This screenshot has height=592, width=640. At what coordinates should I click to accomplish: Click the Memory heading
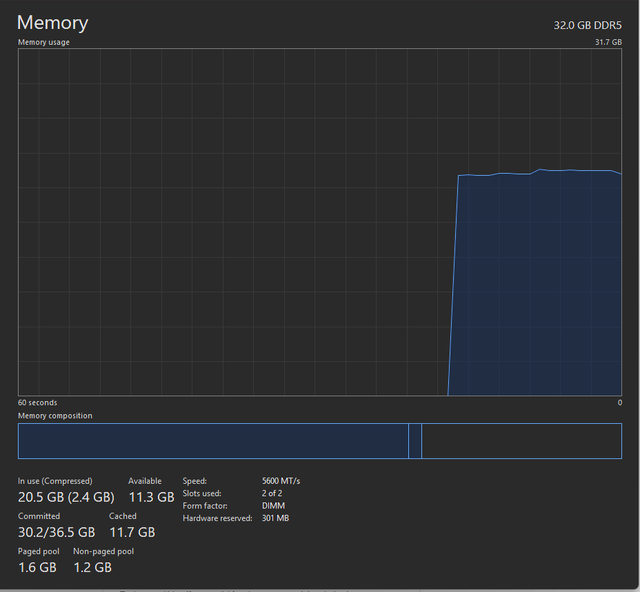click(x=52, y=23)
